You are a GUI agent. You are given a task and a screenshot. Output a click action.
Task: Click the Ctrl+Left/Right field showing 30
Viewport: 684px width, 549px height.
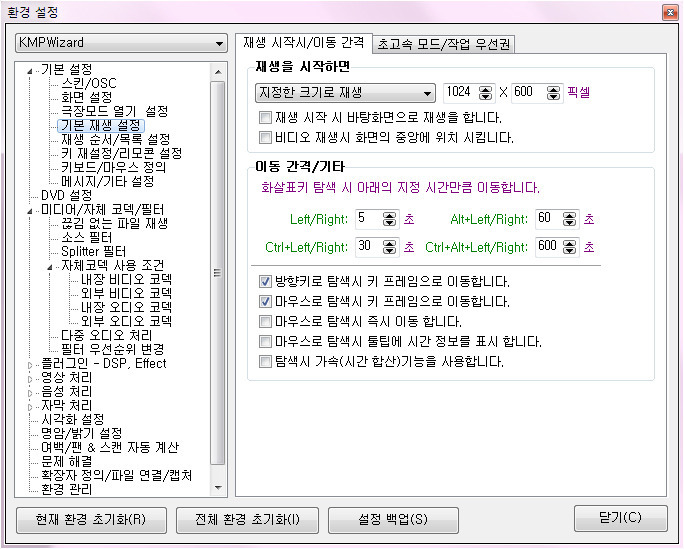369,247
